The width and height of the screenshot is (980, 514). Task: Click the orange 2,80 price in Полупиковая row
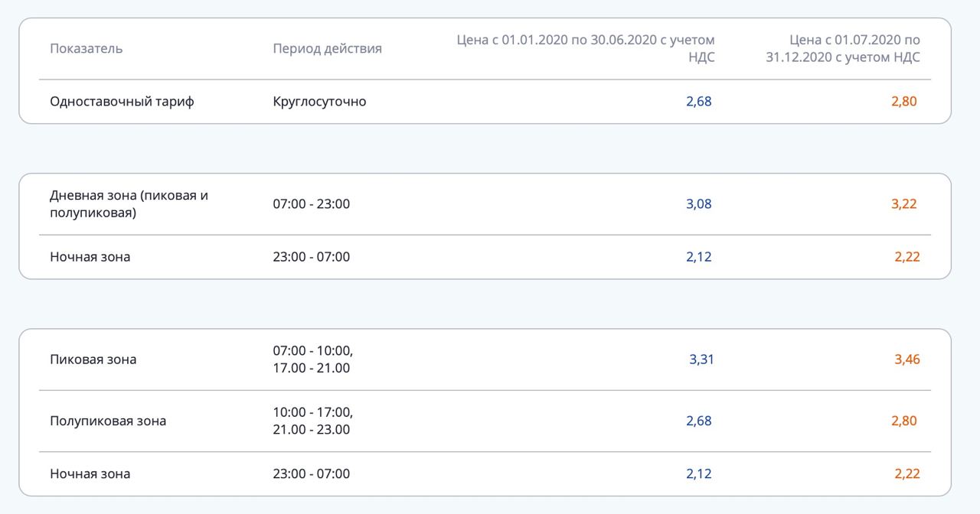point(903,421)
